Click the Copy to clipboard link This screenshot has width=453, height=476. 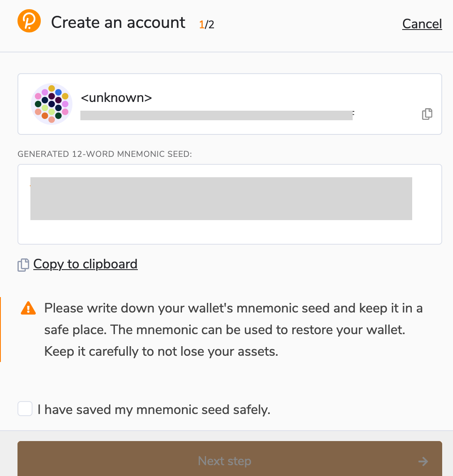pyautogui.click(x=85, y=264)
